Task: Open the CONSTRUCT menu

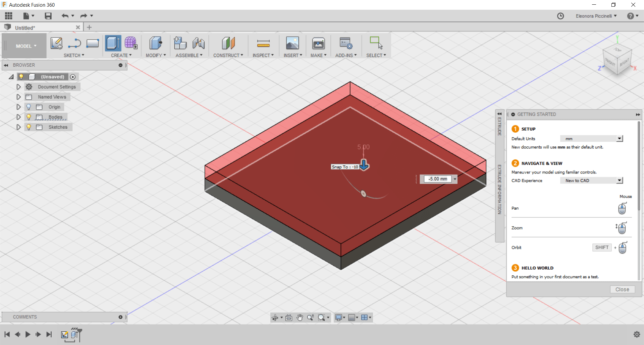Action: (228, 55)
